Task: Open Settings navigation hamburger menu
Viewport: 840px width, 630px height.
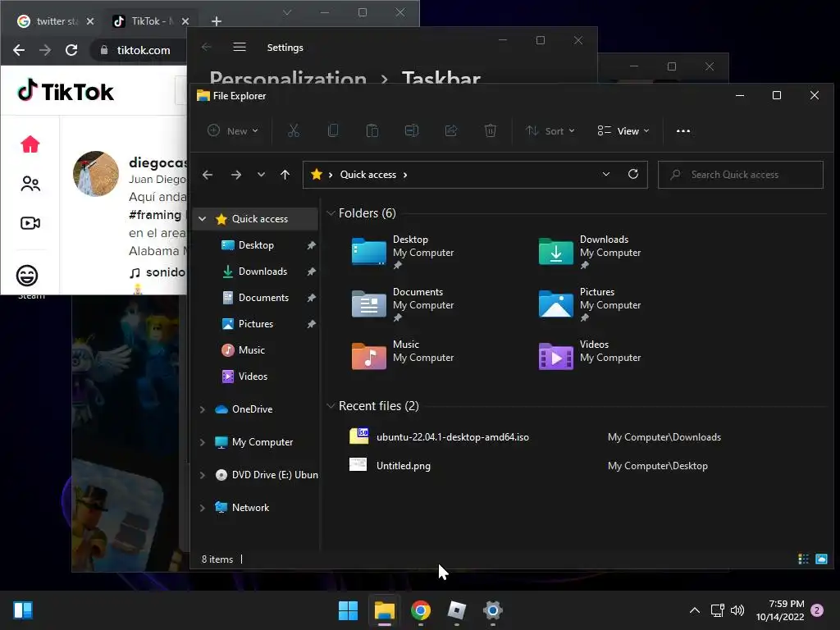Action: point(240,47)
